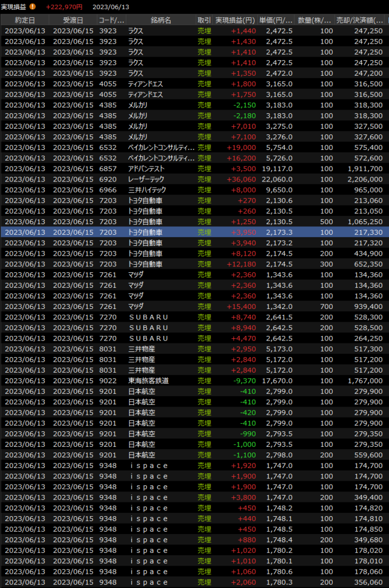Image resolution: width=389 pixels, height=588 pixels.
Task: Sort by 銘柄名 column header
Action: tap(160, 20)
